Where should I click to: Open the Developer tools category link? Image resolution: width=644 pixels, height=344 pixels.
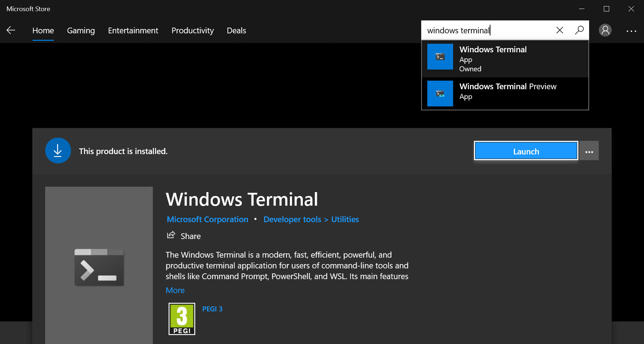tap(292, 219)
